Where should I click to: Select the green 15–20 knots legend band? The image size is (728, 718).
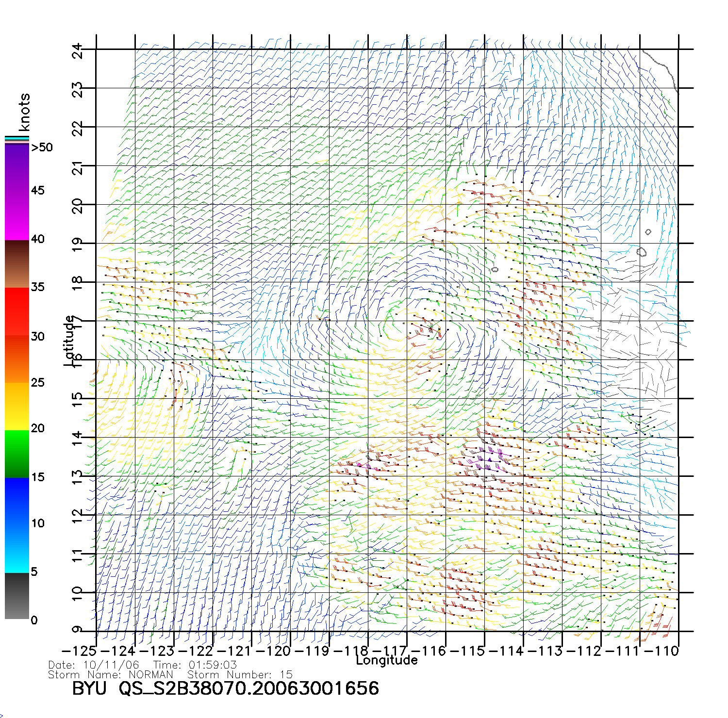click(x=17, y=454)
